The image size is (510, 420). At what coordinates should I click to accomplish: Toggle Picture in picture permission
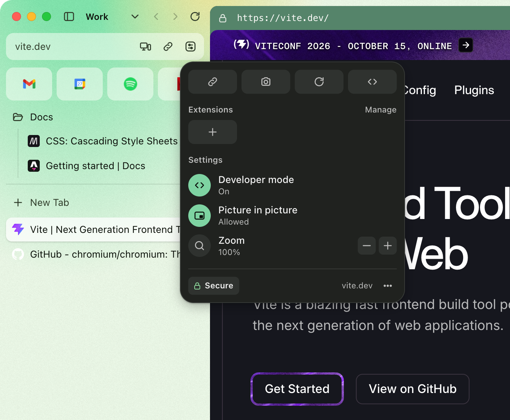(x=199, y=216)
